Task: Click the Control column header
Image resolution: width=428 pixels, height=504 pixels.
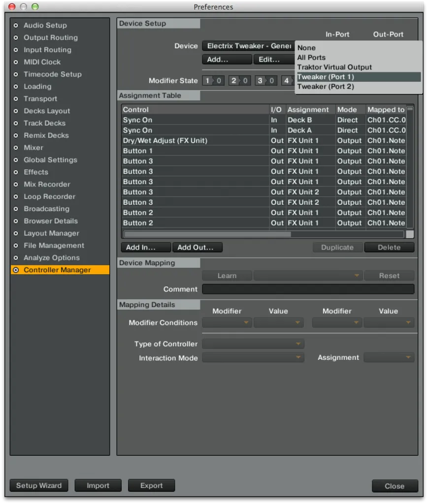Action: pyautogui.click(x=195, y=110)
